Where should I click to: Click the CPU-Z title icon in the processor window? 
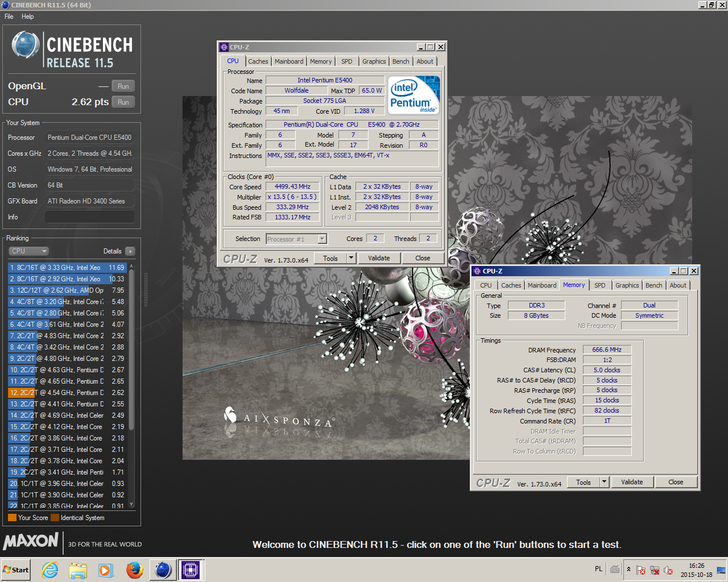click(x=224, y=47)
